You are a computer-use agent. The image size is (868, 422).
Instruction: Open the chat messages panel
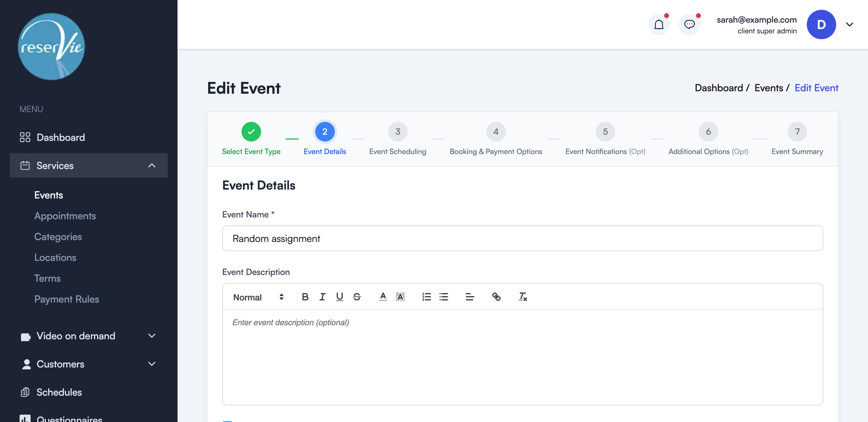tap(690, 24)
